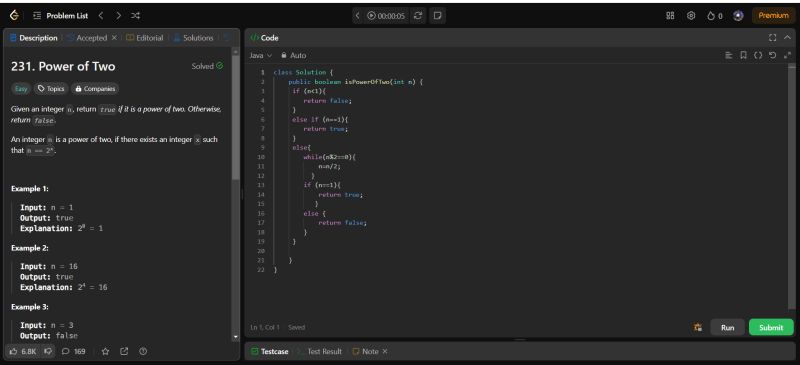
Task: Place cursor on 'return false;' line 4
Action: click(x=328, y=101)
